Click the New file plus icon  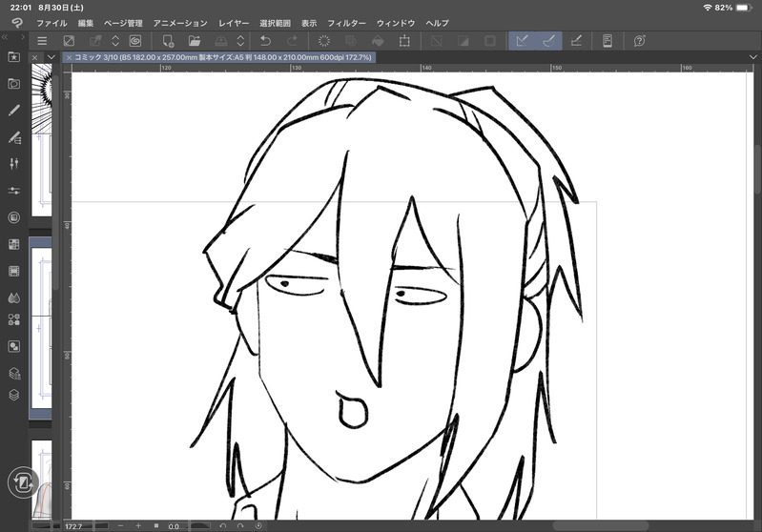point(168,41)
